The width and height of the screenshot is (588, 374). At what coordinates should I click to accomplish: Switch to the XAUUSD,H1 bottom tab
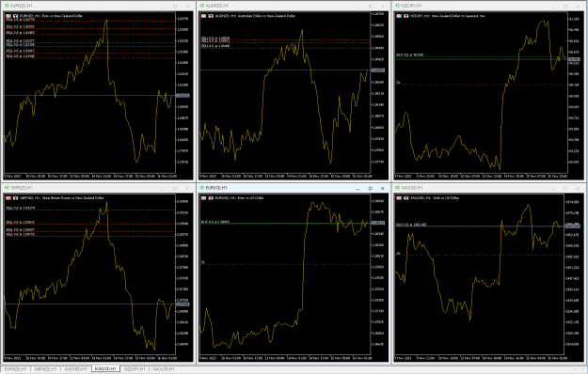tap(164, 369)
